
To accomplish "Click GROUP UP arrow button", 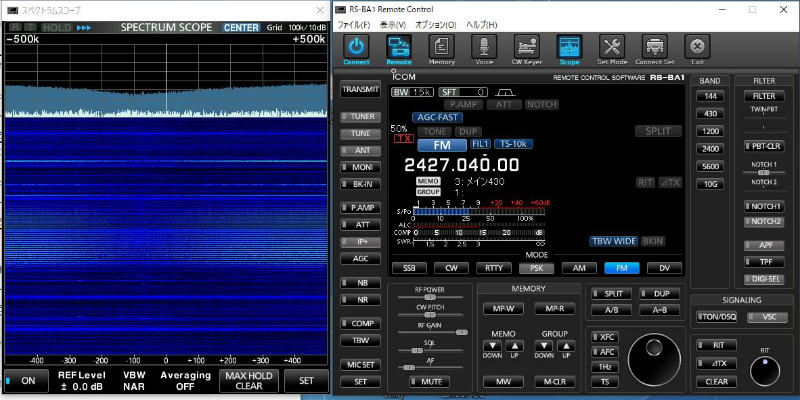I will pos(566,346).
